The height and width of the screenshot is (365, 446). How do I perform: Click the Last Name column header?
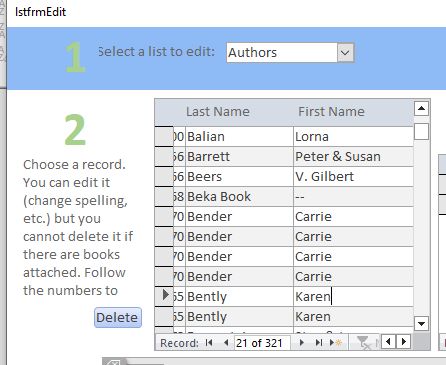point(218,111)
